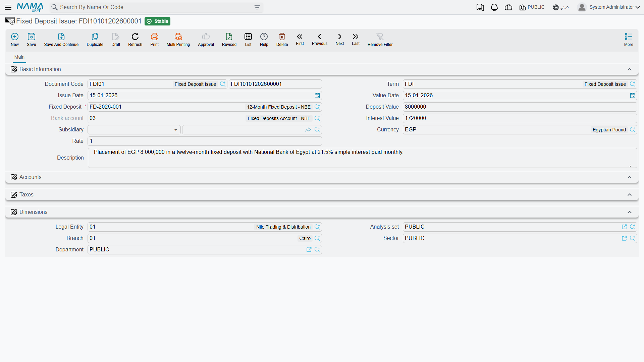644x362 pixels.
Task: Click the Subsidiary navigate arrow icon
Action: 308,130
